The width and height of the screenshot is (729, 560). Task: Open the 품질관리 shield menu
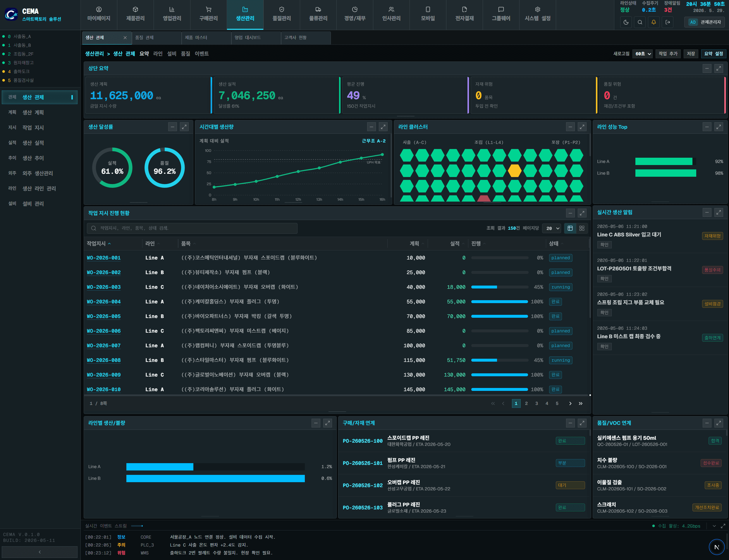(x=282, y=14)
